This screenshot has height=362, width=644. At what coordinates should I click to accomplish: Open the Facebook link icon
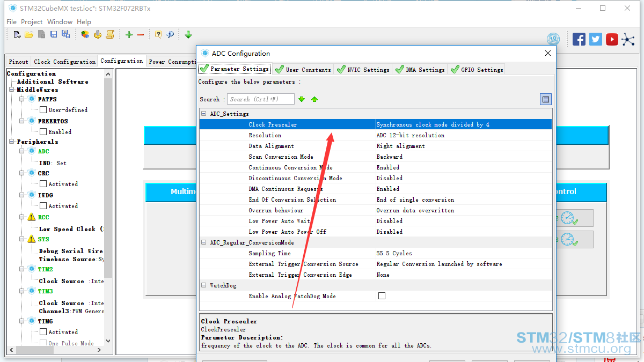click(x=579, y=39)
